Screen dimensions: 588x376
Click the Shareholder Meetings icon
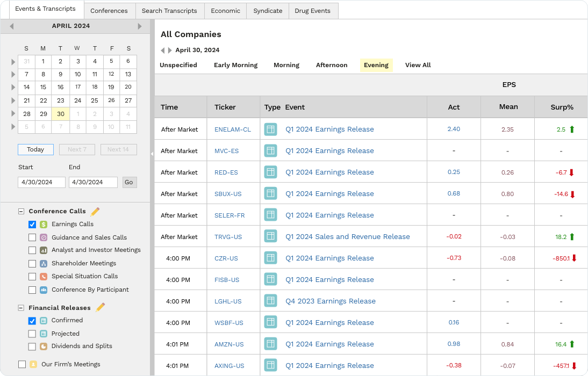tap(44, 264)
